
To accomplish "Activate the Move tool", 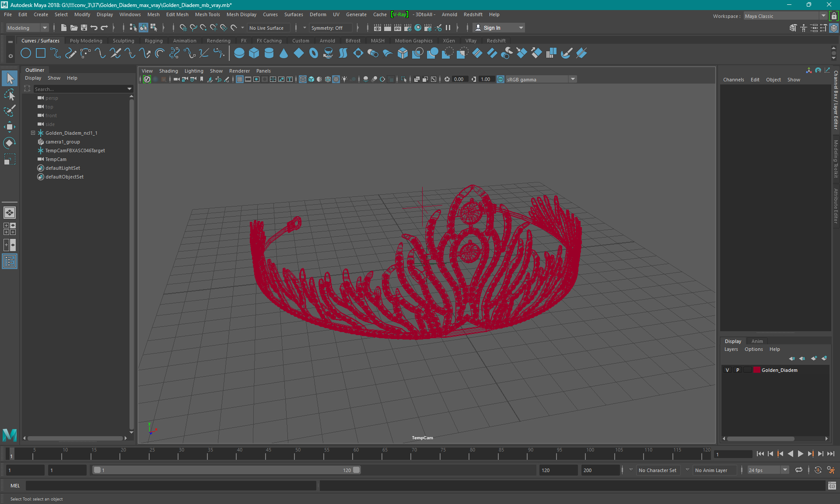I will coord(10,127).
